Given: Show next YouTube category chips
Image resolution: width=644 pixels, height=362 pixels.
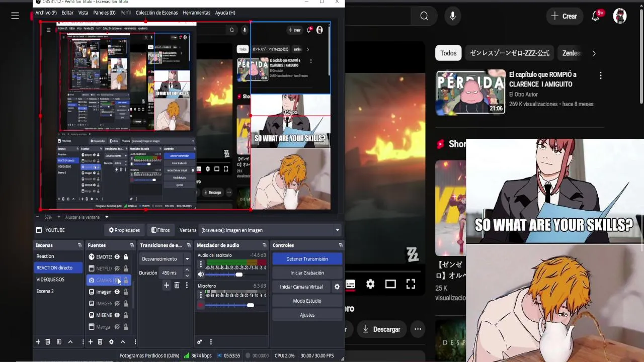Looking at the screenshot, I should [594, 53].
